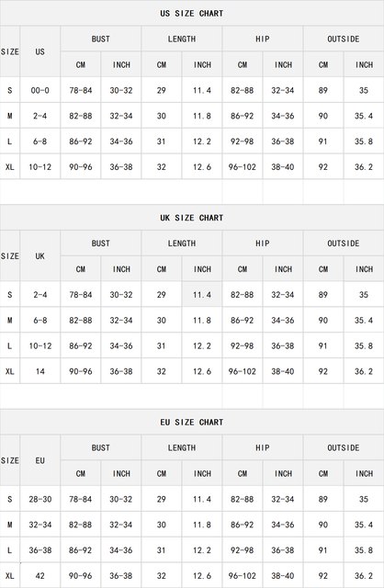Click the EU column header
This screenshot has height=588, width=384.
[x=40, y=460]
